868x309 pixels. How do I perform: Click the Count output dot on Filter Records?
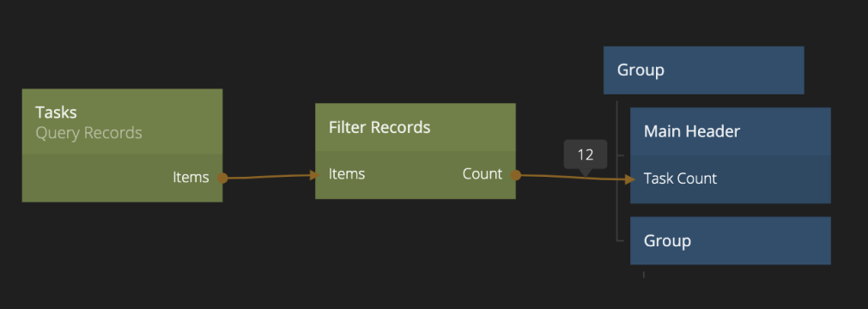point(515,175)
